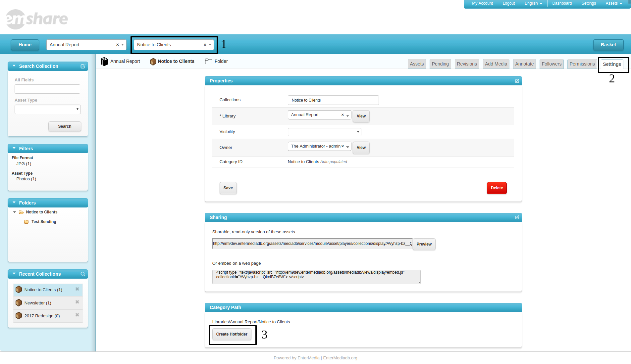Click the search magnifier icon in Recent Collections
Viewport: 631px width, 364px height.
(x=83, y=274)
